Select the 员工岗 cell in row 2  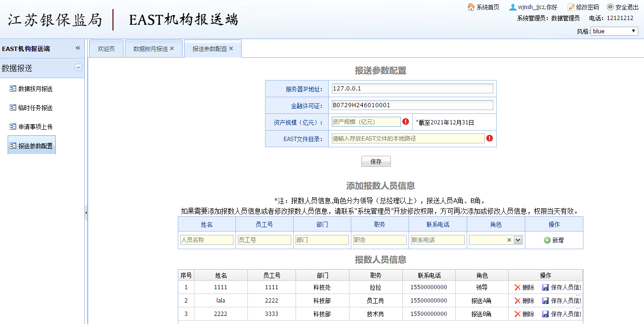[376, 301]
